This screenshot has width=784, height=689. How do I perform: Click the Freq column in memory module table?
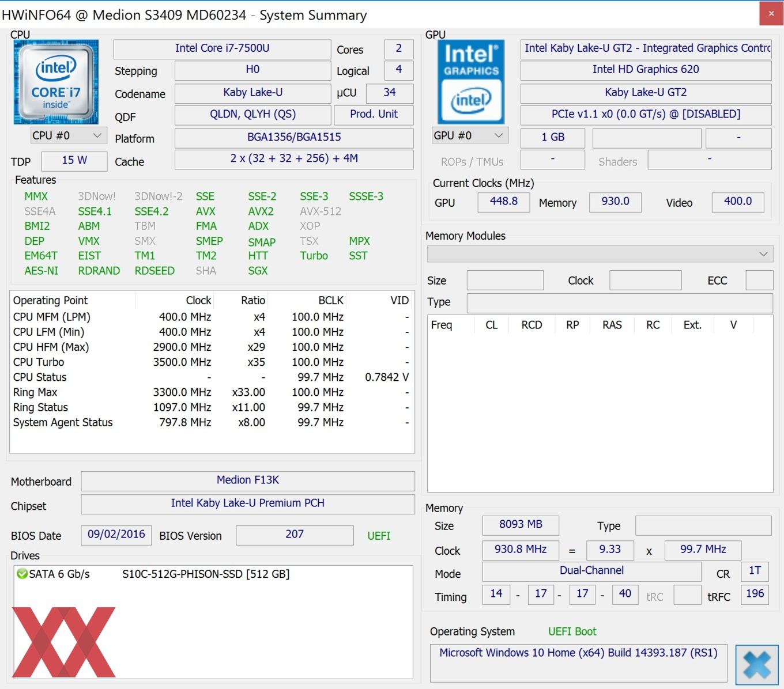point(451,325)
